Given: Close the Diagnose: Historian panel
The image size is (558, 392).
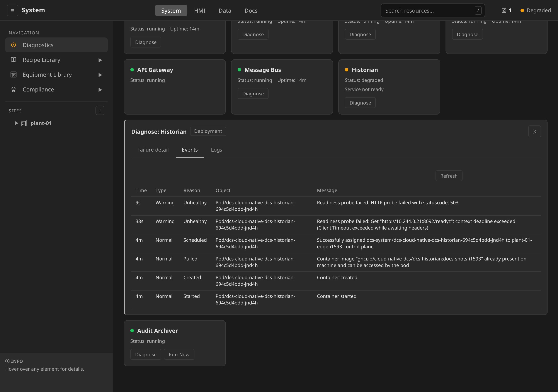Looking at the screenshot, I should tap(534, 131).
